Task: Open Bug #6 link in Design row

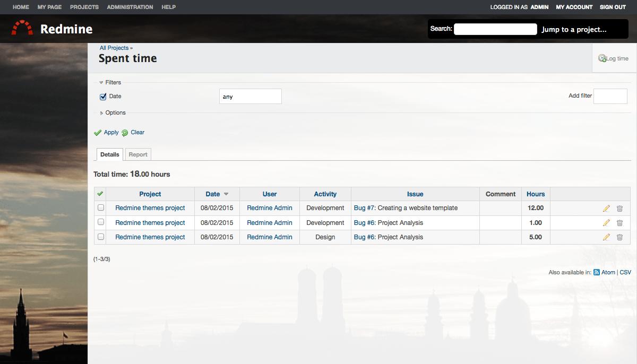Action: tap(364, 237)
